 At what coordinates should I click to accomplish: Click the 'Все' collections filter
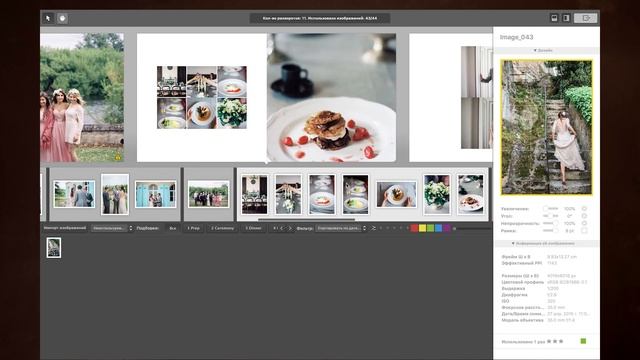173,228
